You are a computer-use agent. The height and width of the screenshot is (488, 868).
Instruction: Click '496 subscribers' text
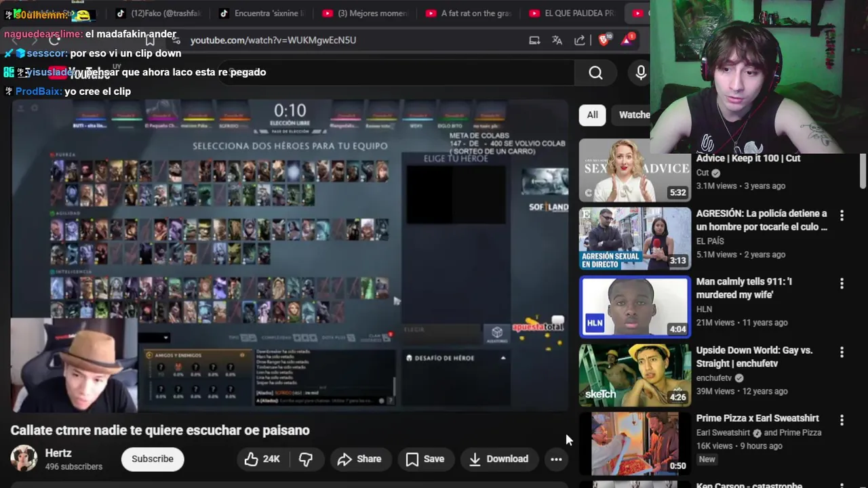pos(73,467)
